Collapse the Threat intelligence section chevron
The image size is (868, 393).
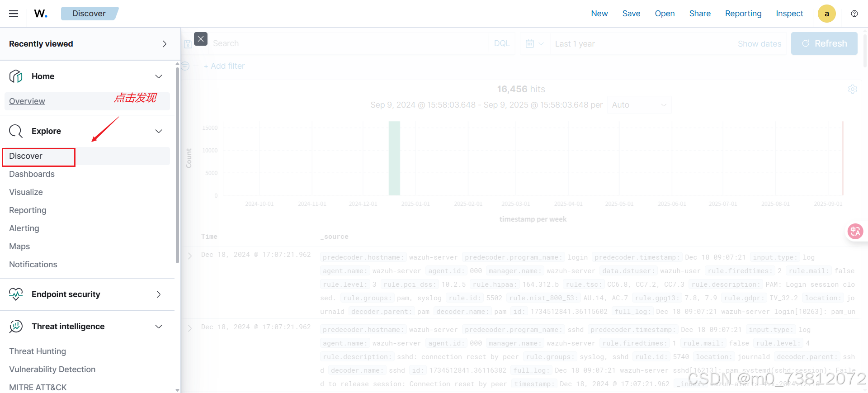coord(159,327)
